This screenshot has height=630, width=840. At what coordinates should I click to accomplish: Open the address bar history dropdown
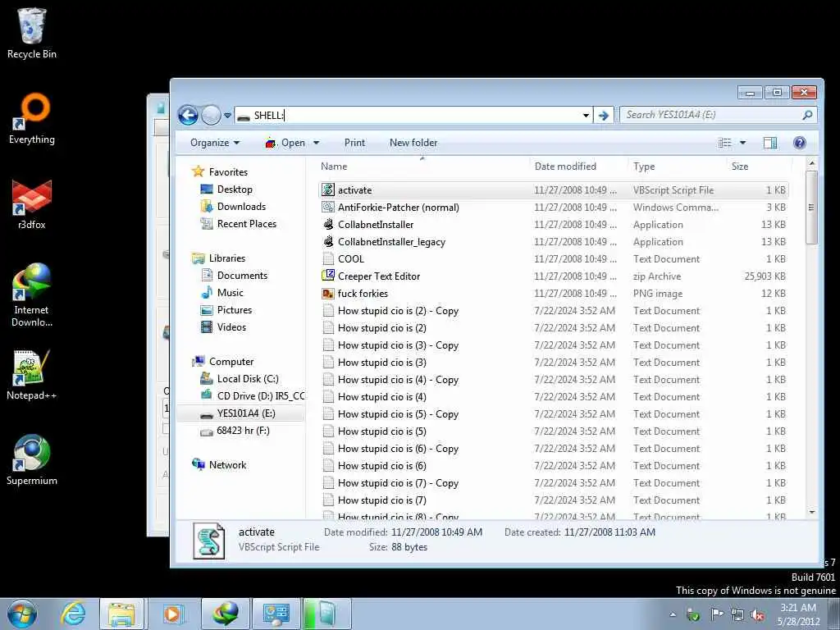tap(586, 115)
